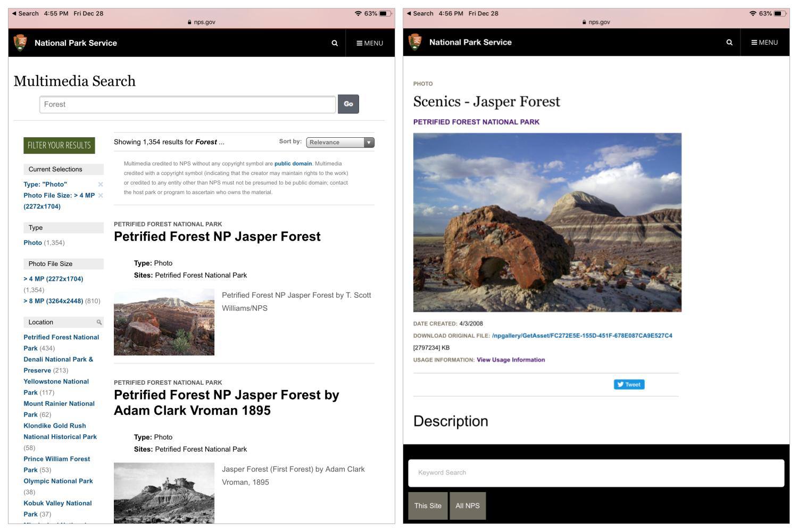Focus the Keyword Search field
Screen dimensions: 798x532
click(x=596, y=473)
